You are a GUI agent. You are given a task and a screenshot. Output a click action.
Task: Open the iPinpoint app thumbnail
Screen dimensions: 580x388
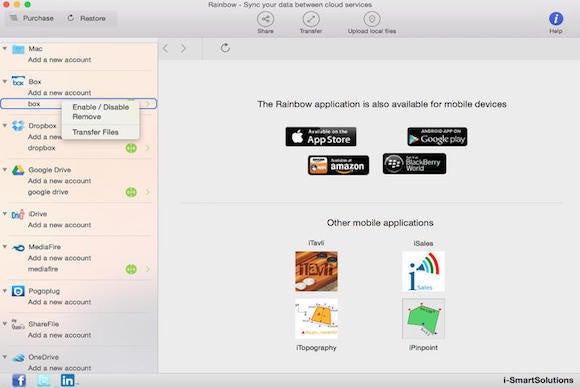click(423, 318)
